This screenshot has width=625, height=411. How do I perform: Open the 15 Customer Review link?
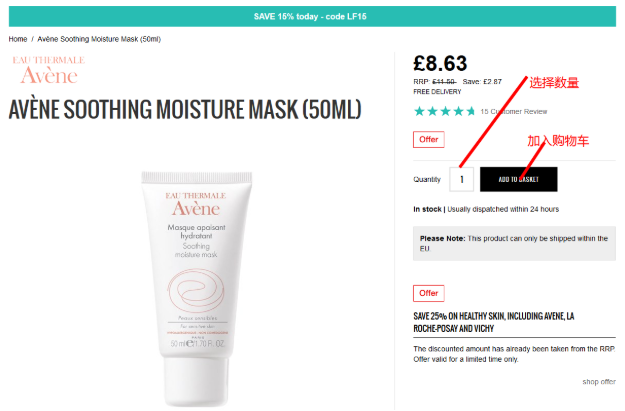pyautogui.click(x=514, y=112)
